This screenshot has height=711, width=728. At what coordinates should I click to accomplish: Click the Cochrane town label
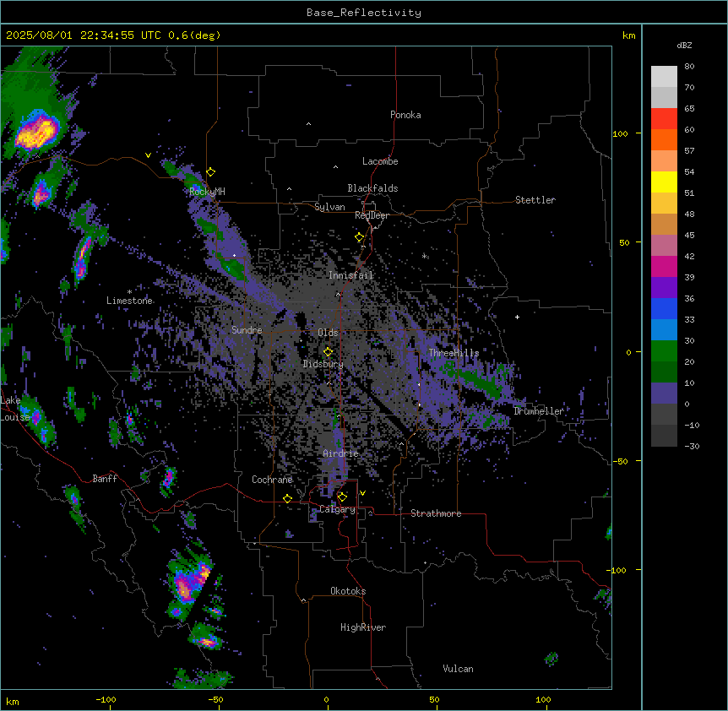point(272,480)
